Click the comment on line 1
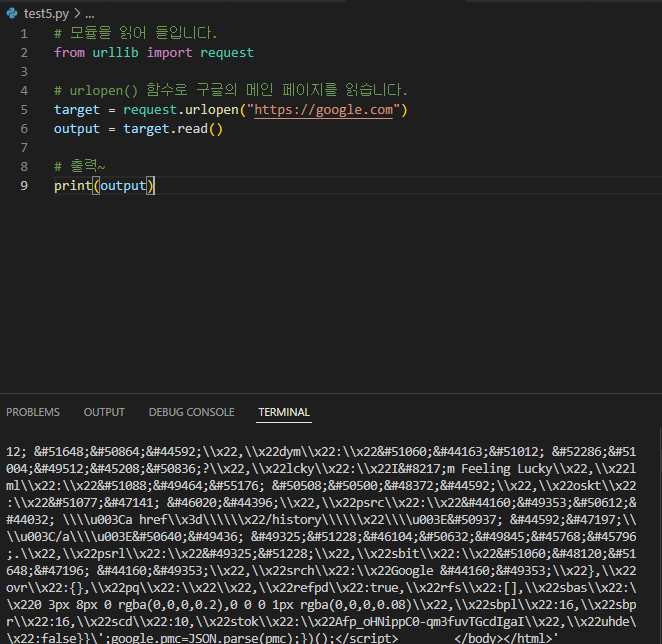 (136, 33)
